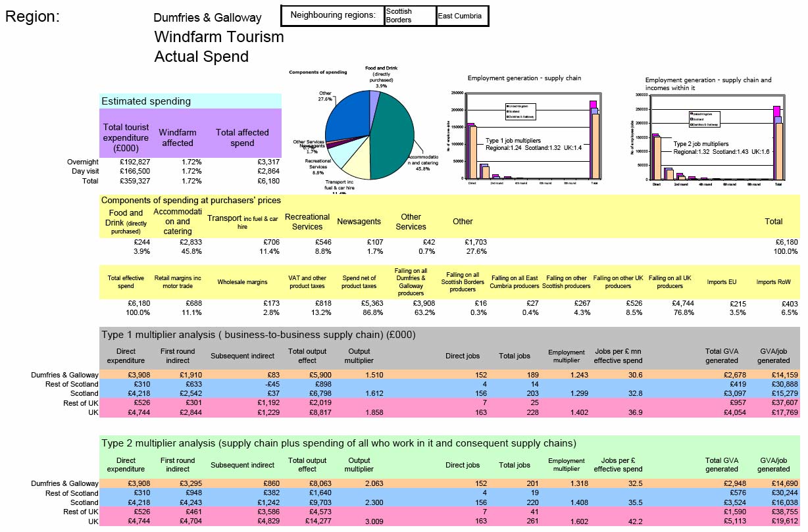Screen dimensions: 808x532
Task: Select Type 2 UK jobs per £ value 42.2
Action: pyautogui.click(x=634, y=521)
